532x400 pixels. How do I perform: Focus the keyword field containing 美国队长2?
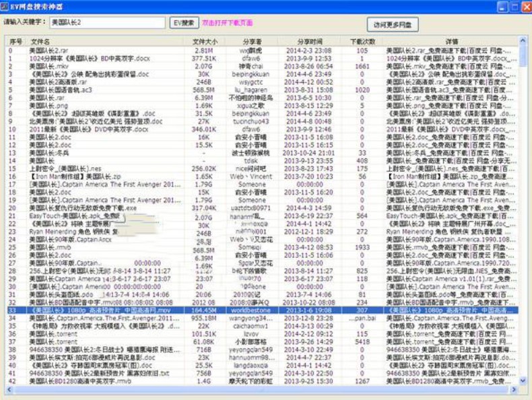(108, 23)
